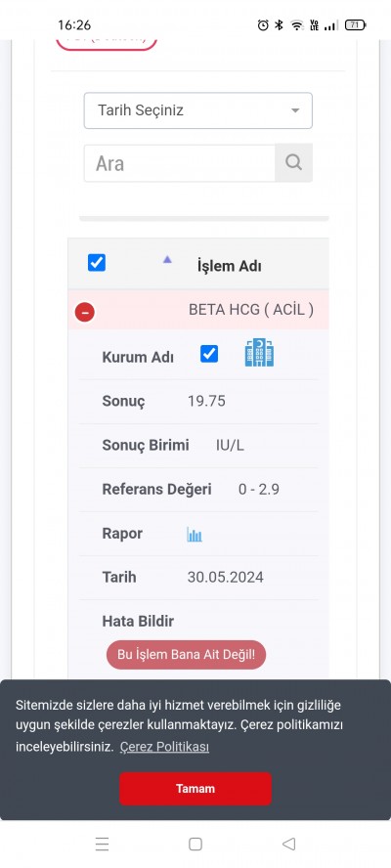Sort with the blue triangle arrow
The height and width of the screenshot is (868, 391).
(x=167, y=259)
